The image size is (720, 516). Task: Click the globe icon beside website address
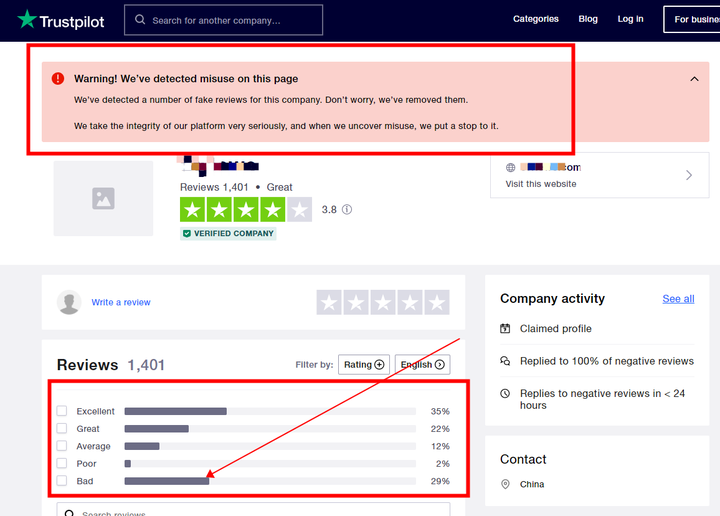click(511, 168)
